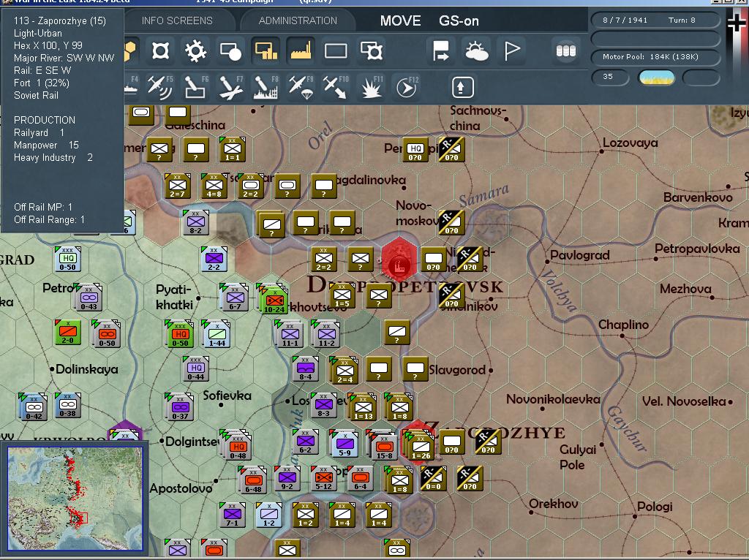Select the F8 bomb city mode
Image resolution: width=749 pixels, height=560 pixels.
coord(266,88)
